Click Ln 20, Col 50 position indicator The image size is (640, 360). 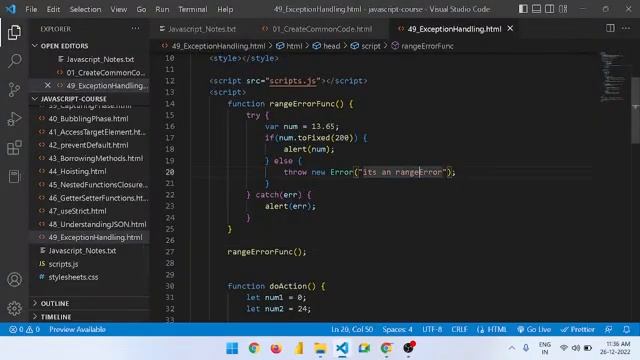[352, 329]
